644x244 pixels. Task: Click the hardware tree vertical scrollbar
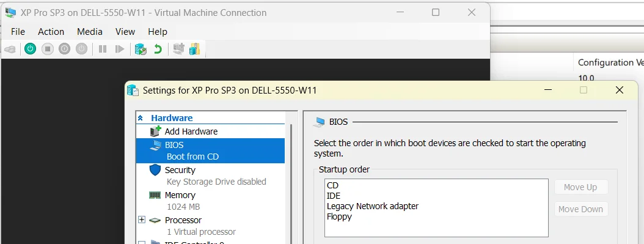[291, 184]
